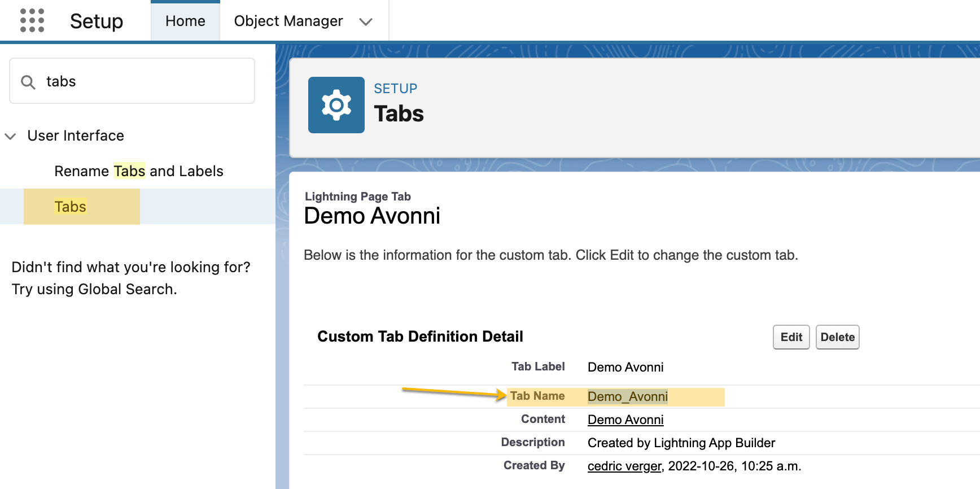Click the SETUP breadcrumb text
Screen dimensions: 980x489
click(x=396, y=89)
